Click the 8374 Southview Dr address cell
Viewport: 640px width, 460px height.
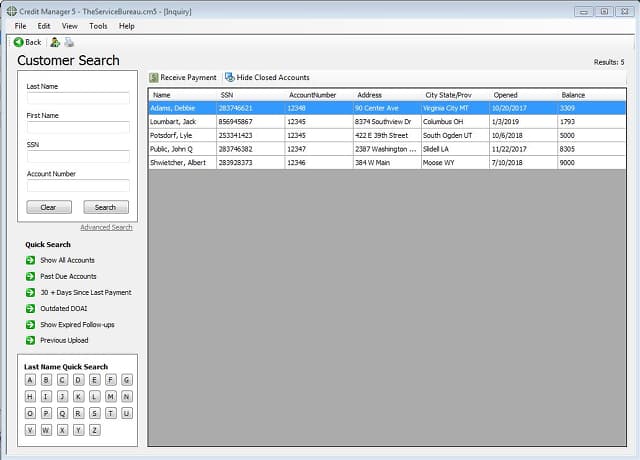coord(387,122)
